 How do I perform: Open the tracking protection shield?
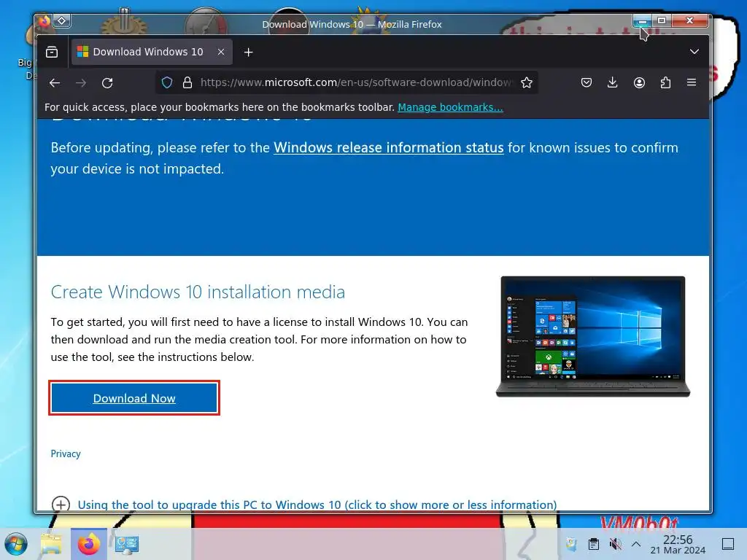point(167,82)
